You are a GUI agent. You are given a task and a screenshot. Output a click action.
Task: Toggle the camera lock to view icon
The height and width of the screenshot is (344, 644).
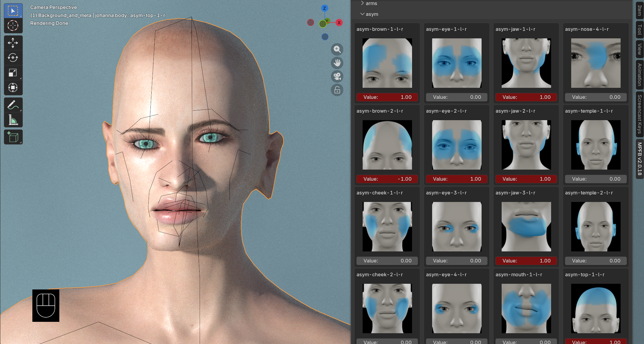[x=337, y=90]
